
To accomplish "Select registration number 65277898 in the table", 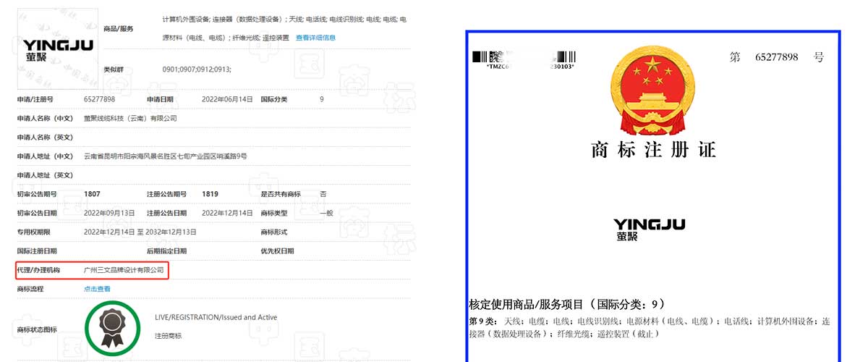I will click(100, 99).
